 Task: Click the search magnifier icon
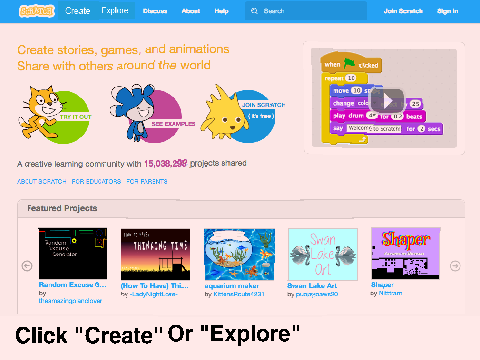click(x=254, y=11)
